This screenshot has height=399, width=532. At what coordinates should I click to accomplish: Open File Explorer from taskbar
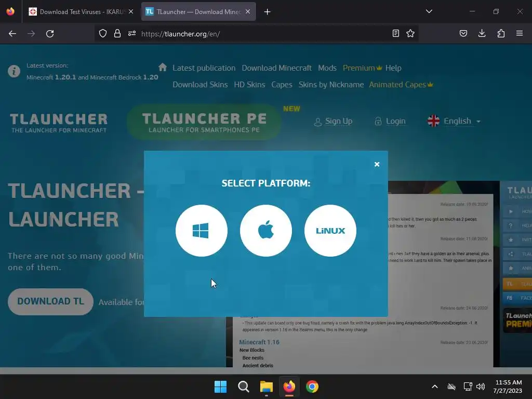pos(267,387)
